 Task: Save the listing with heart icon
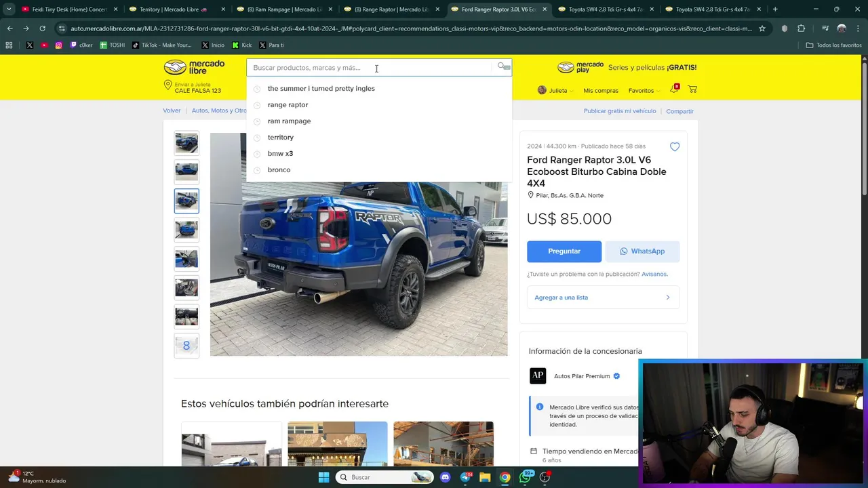click(x=675, y=147)
